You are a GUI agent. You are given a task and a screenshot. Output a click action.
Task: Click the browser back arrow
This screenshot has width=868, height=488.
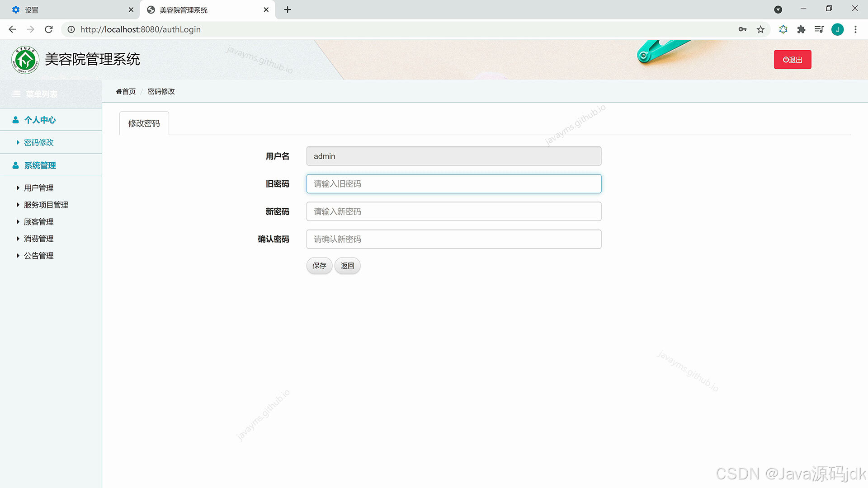coord(12,29)
